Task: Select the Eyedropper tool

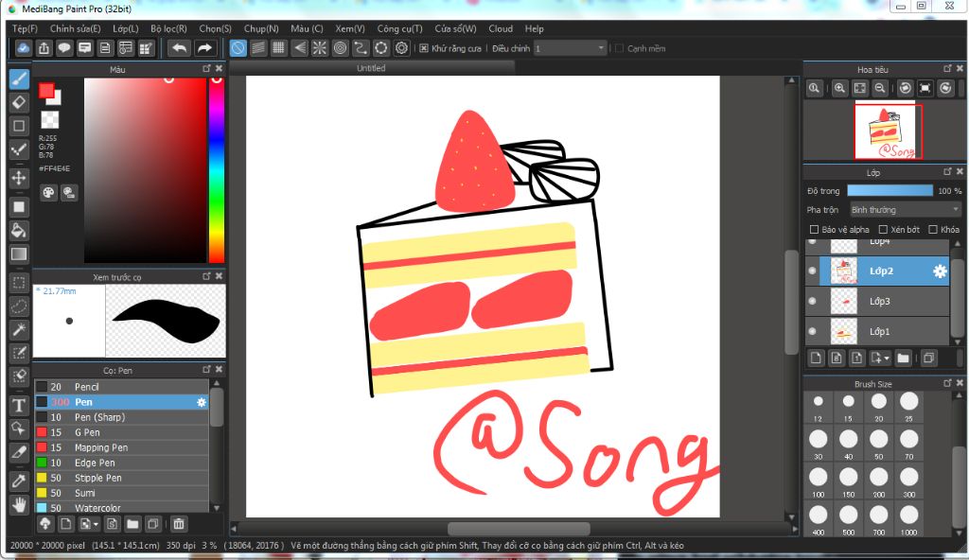Action: (x=19, y=481)
